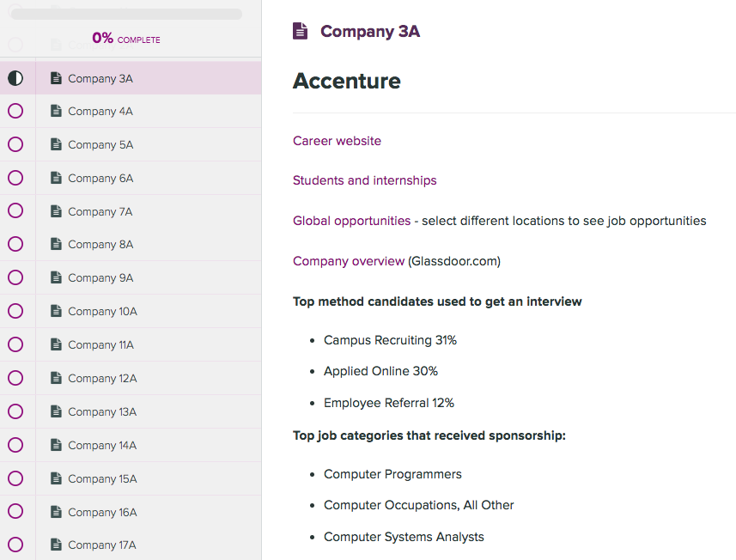Mark Company 5A completion circle
Viewport: 736px width, 560px height.
tap(15, 144)
